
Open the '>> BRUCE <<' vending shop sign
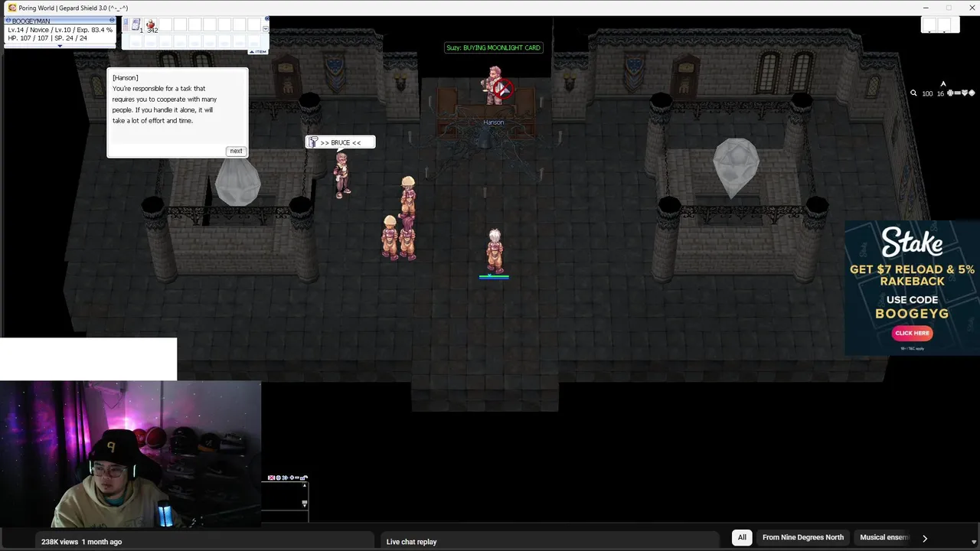340,142
